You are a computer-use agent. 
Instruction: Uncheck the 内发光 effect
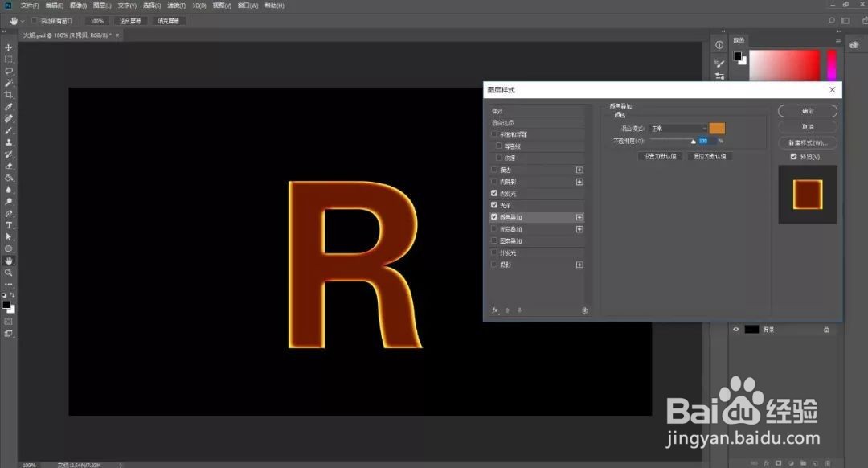click(x=493, y=193)
